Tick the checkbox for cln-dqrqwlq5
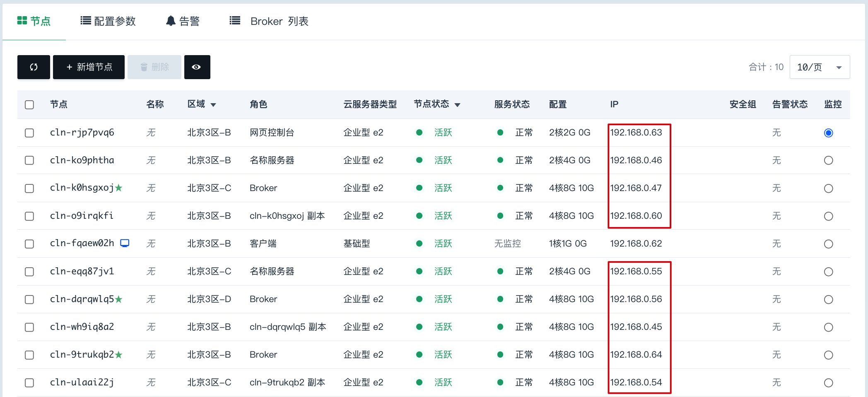The height and width of the screenshot is (397, 868). coord(29,300)
